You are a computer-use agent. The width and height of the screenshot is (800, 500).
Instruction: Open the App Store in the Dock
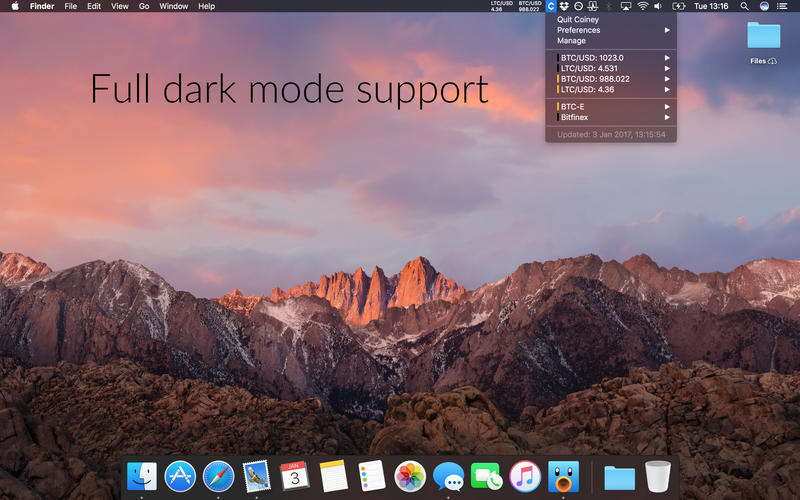point(180,476)
